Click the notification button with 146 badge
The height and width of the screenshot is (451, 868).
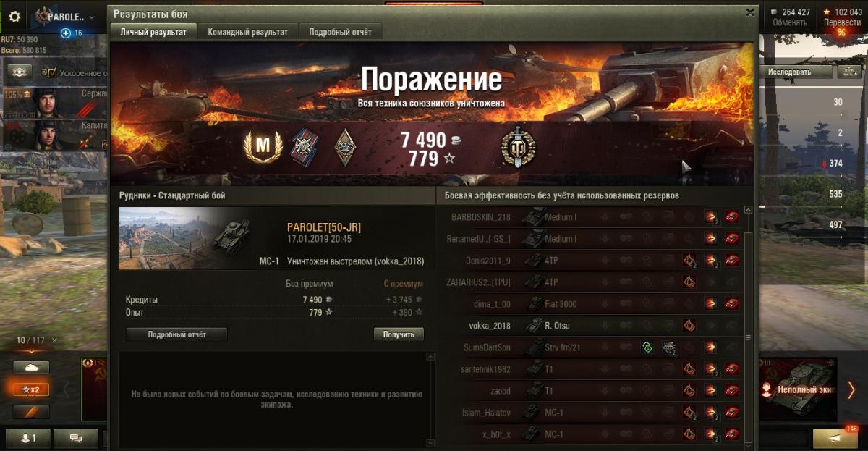(835, 438)
